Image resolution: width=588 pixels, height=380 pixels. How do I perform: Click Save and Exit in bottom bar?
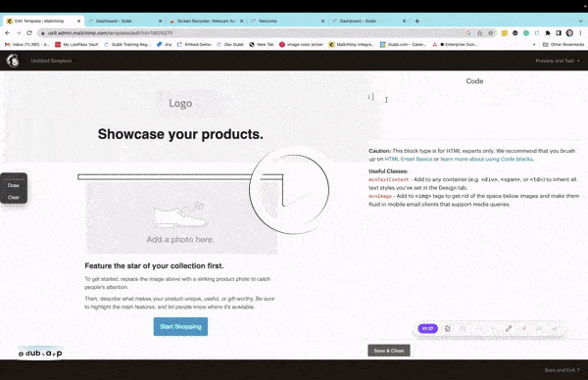(x=562, y=370)
